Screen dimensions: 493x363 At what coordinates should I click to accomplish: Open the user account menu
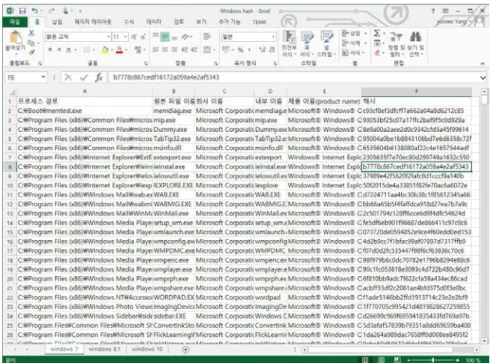tap(455, 22)
